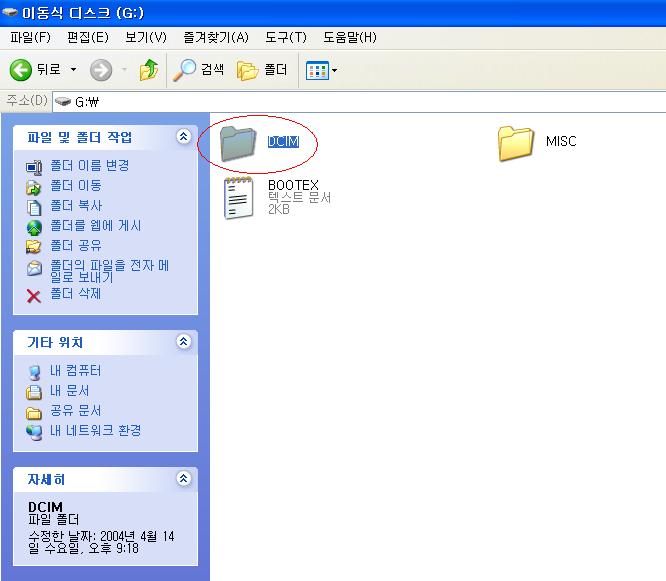Click 폴더 이동 move link
The image size is (666, 581).
coord(76,186)
